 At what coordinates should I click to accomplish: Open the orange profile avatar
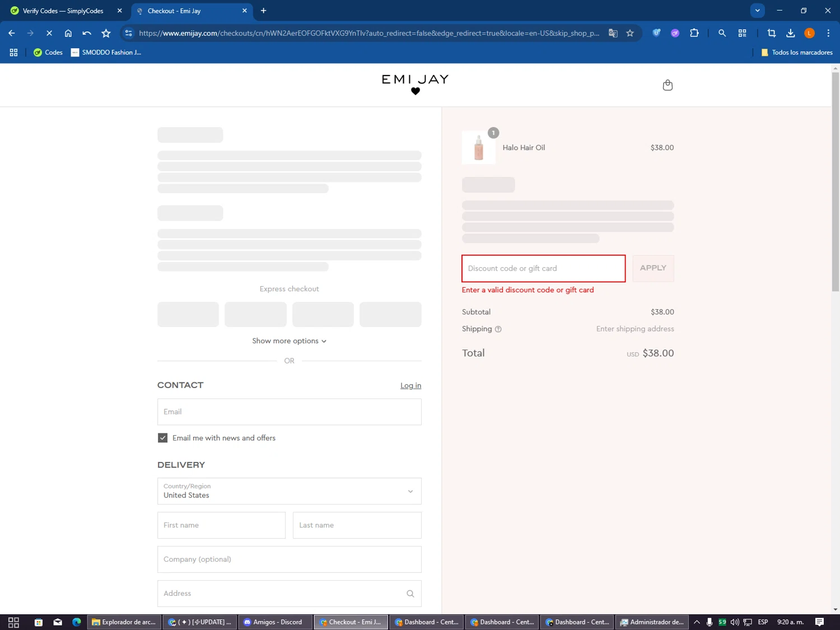(809, 33)
